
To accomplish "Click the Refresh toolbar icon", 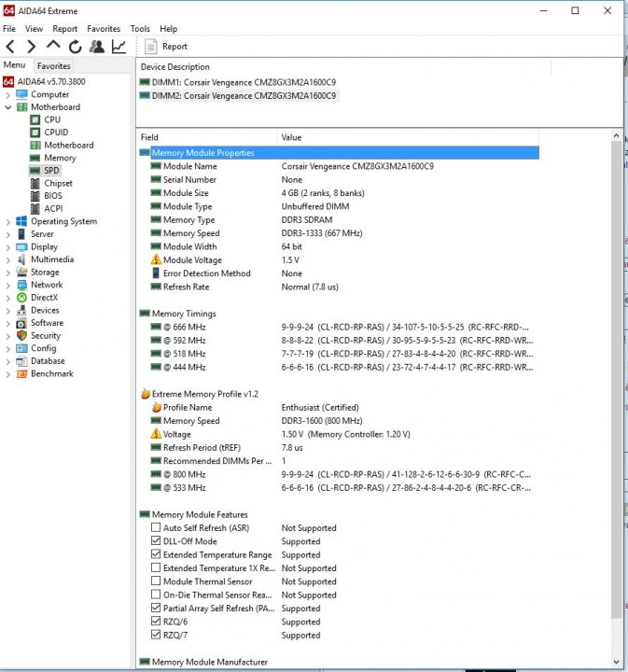I will coord(75,47).
